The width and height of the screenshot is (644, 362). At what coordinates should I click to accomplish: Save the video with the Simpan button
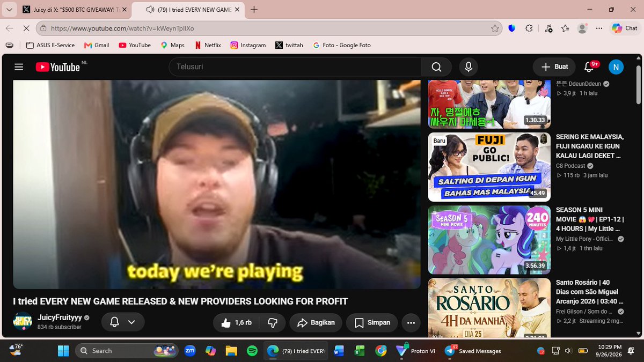point(371,322)
